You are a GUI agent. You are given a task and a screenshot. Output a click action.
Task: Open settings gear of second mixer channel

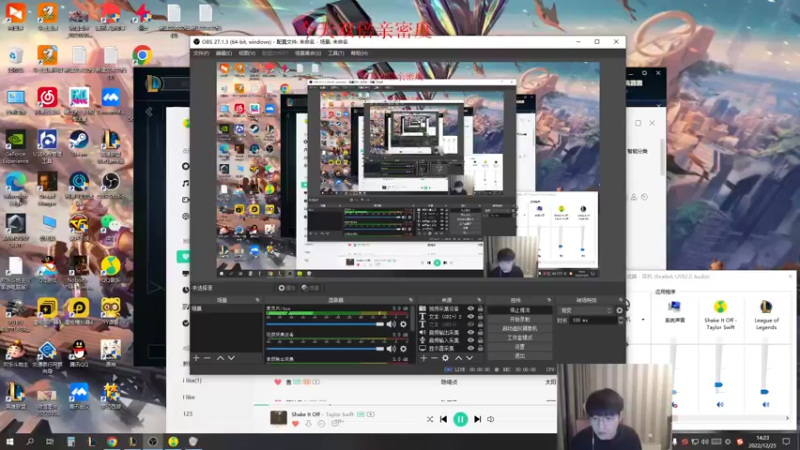tap(403, 348)
